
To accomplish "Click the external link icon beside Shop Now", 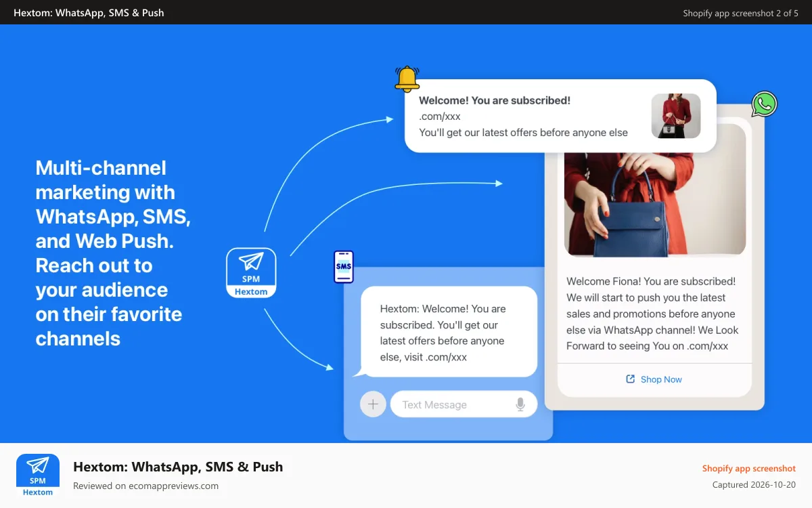I will click(x=631, y=379).
